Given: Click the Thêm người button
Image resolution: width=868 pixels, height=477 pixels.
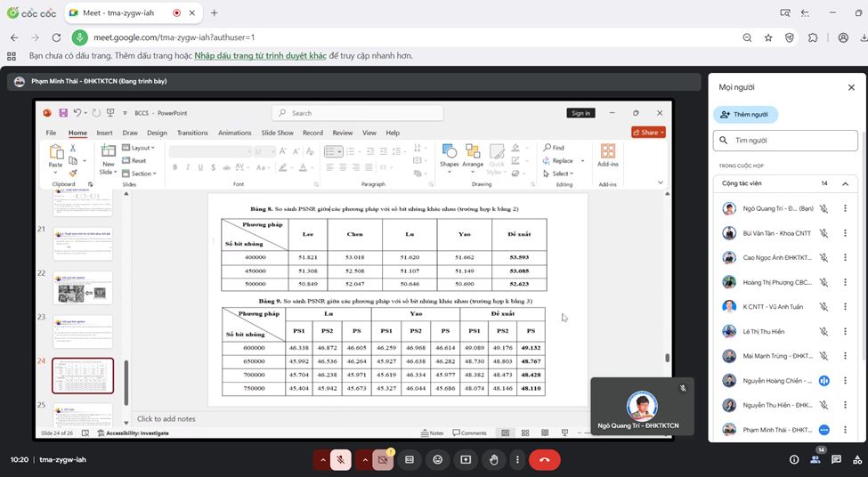Looking at the screenshot, I should pos(745,115).
